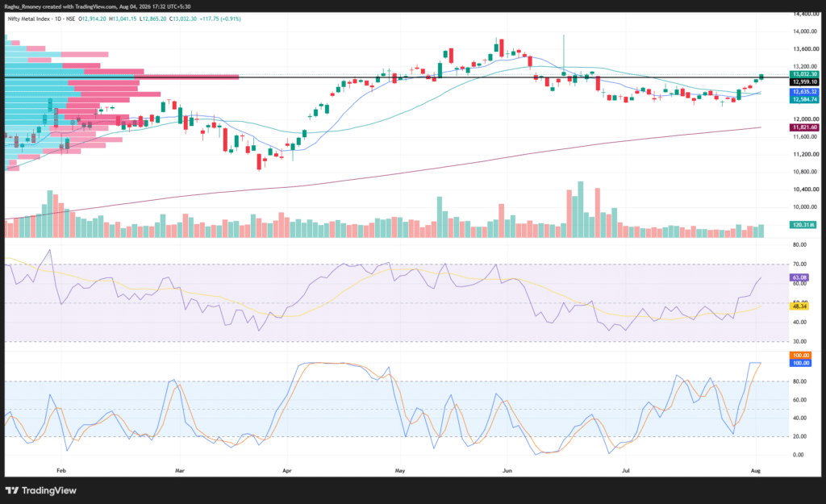The image size is (826, 504).
Task: Click the '10,400.00' price axis label
Action: tap(806, 189)
